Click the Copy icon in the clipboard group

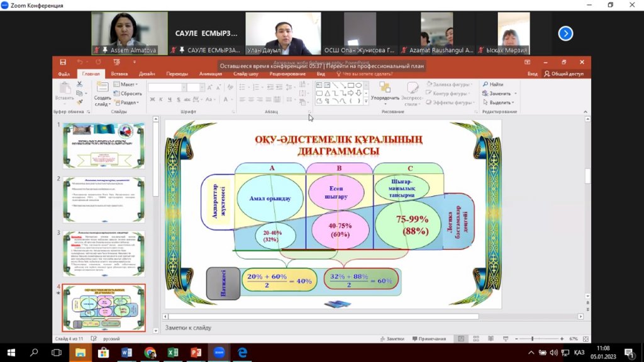point(80,93)
